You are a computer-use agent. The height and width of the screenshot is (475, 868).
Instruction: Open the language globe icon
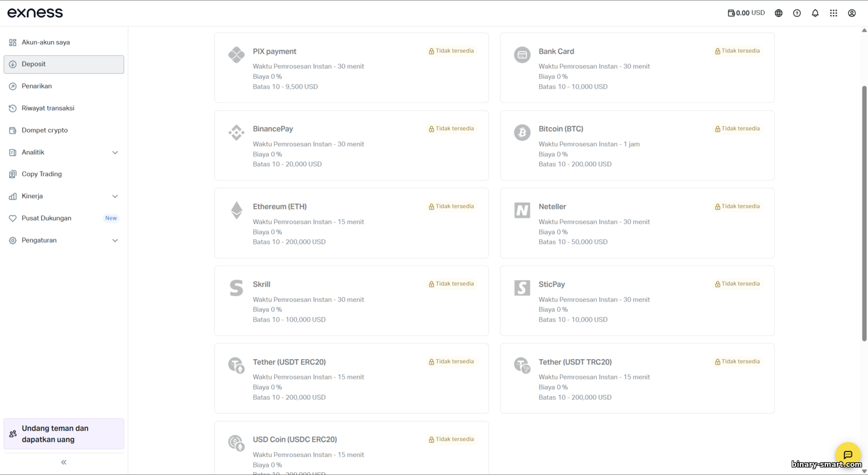pos(778,13)
